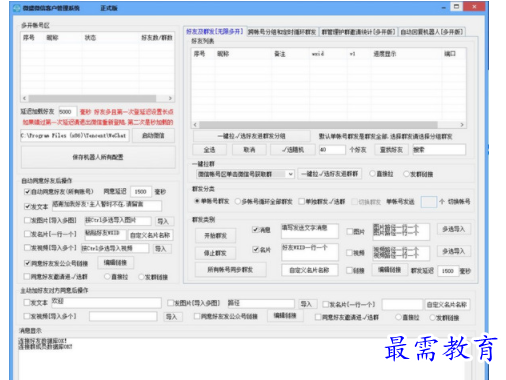The image size is (506, 380).
Task: Switch to the 自动回复机器人[多开版] tab
Action: click(431, 32)
